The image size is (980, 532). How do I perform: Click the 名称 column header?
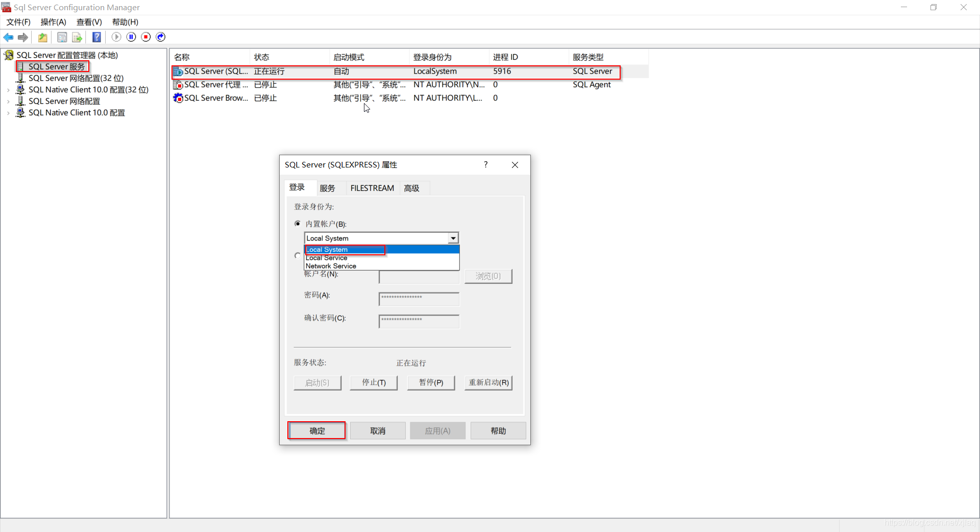(x=210, y=57)
